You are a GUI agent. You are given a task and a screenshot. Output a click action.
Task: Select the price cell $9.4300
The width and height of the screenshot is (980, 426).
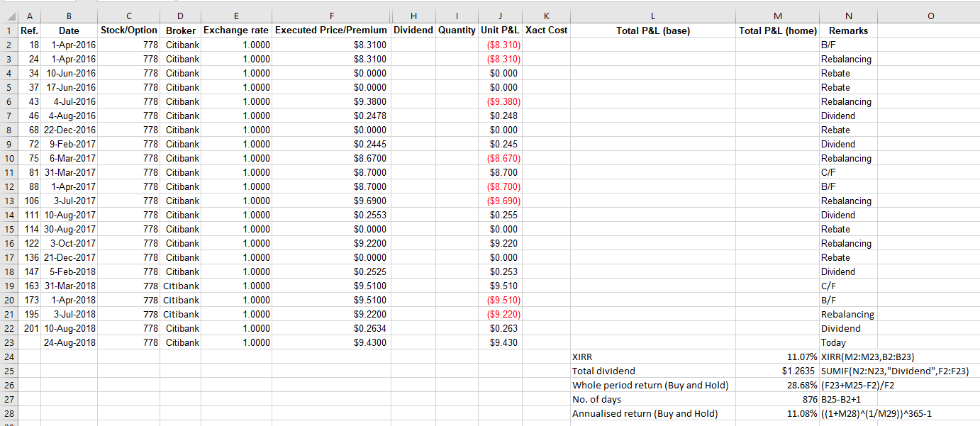[x=331, y=342]
